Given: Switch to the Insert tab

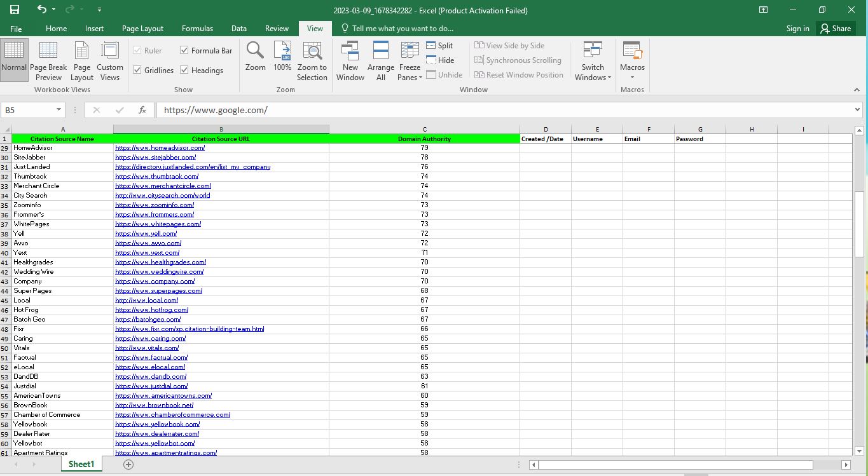Looking at the screenshot, I should (x=94, y=29).
